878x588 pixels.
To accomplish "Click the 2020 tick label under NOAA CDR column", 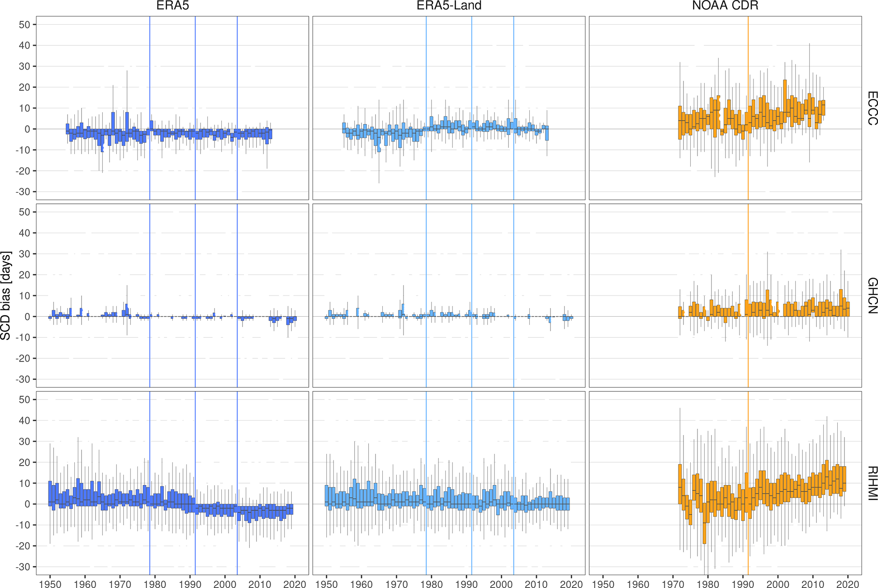I will pos(848,584).
